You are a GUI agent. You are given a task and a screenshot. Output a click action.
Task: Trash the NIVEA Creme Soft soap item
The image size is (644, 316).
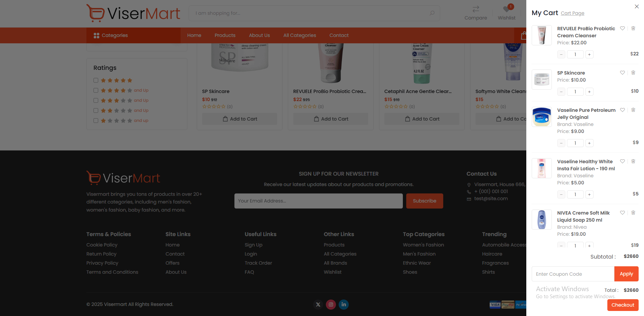633,213
